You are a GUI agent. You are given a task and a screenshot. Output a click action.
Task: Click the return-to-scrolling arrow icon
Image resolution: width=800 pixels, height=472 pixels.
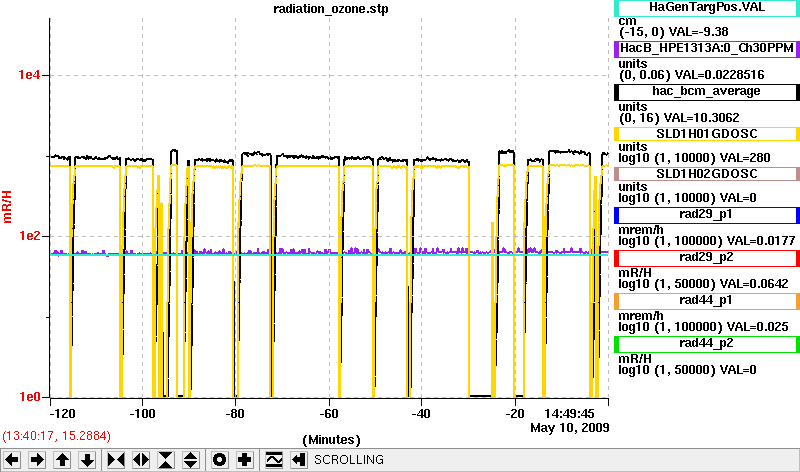298,460
